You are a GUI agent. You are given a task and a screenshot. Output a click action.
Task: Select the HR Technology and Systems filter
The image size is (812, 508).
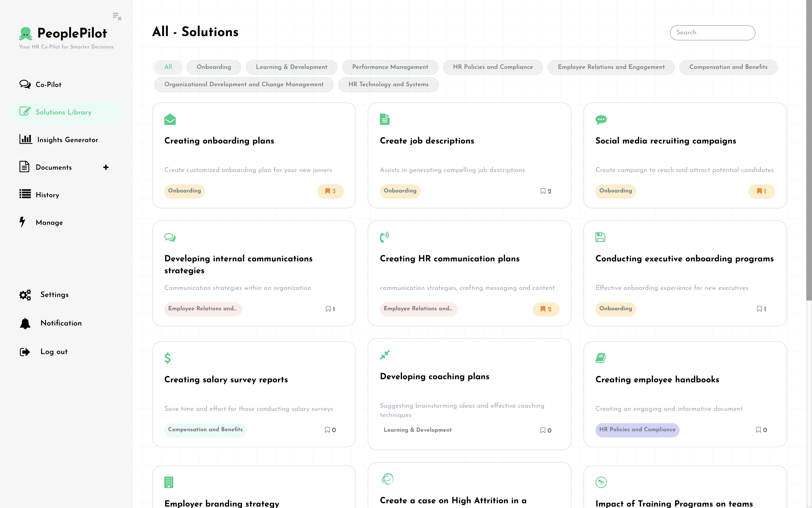(x=388, y=84)
